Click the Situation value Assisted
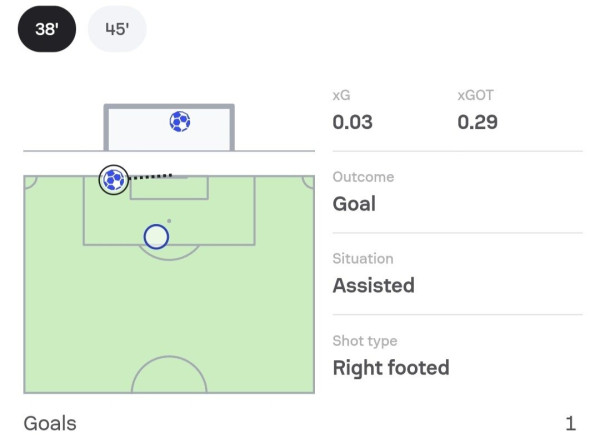Viewport: 600px width, 438px height. point(373,285)
